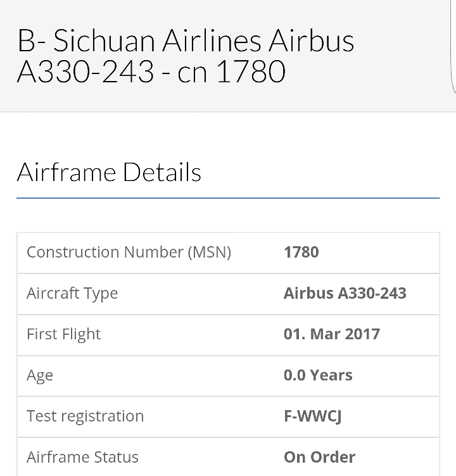
Task: Select the Age row label
Action: click(40, 376)
